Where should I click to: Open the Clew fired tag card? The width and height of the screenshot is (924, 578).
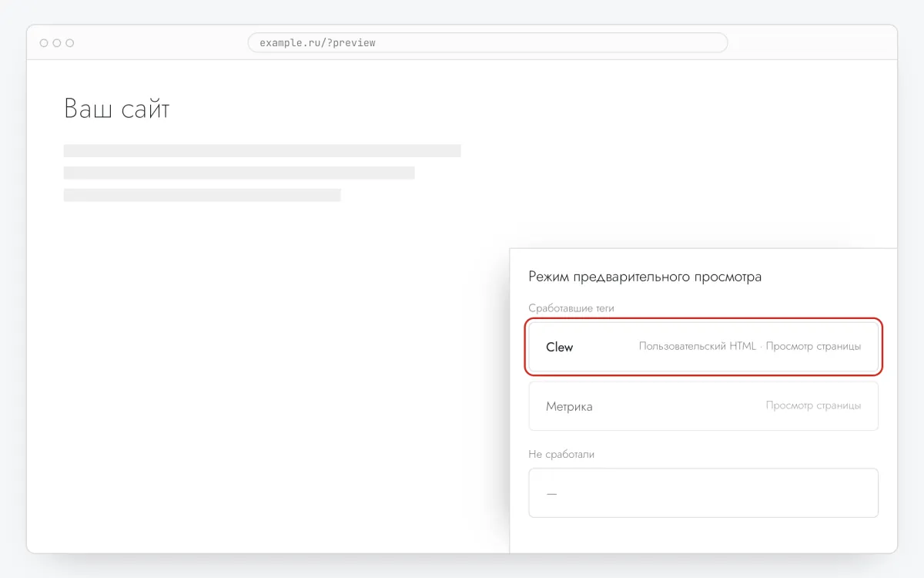tap(703, 347)
